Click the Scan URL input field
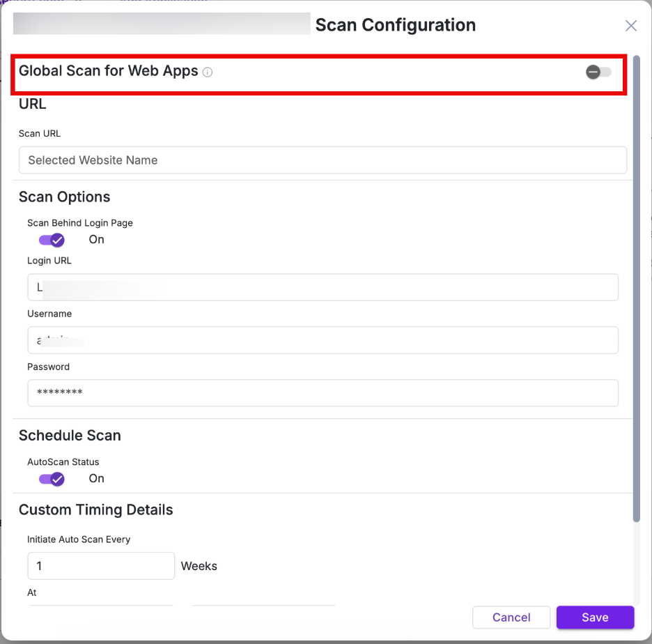This screenshot has height=644, width=652. point(323,160)
